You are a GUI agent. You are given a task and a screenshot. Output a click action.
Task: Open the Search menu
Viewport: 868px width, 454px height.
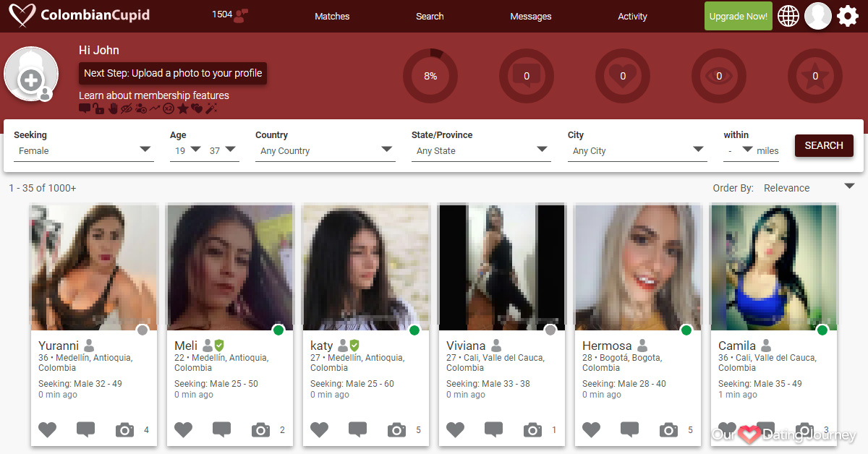[x=430, y=16]
